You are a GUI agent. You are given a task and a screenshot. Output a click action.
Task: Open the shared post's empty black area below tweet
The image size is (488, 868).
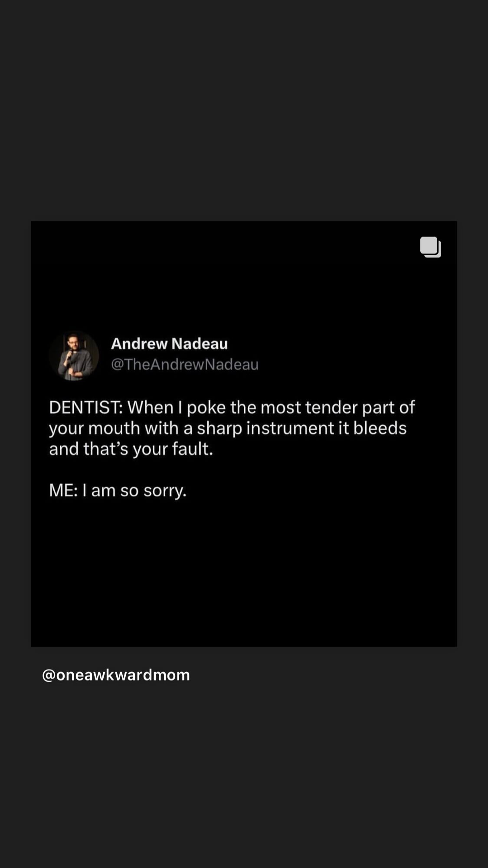[244, 577]
